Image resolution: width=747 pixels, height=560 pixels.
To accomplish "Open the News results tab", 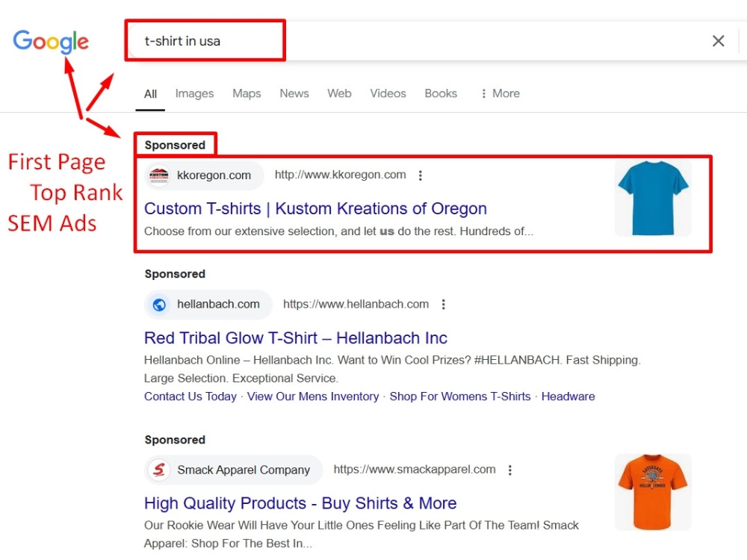I will tap(294, 93).
